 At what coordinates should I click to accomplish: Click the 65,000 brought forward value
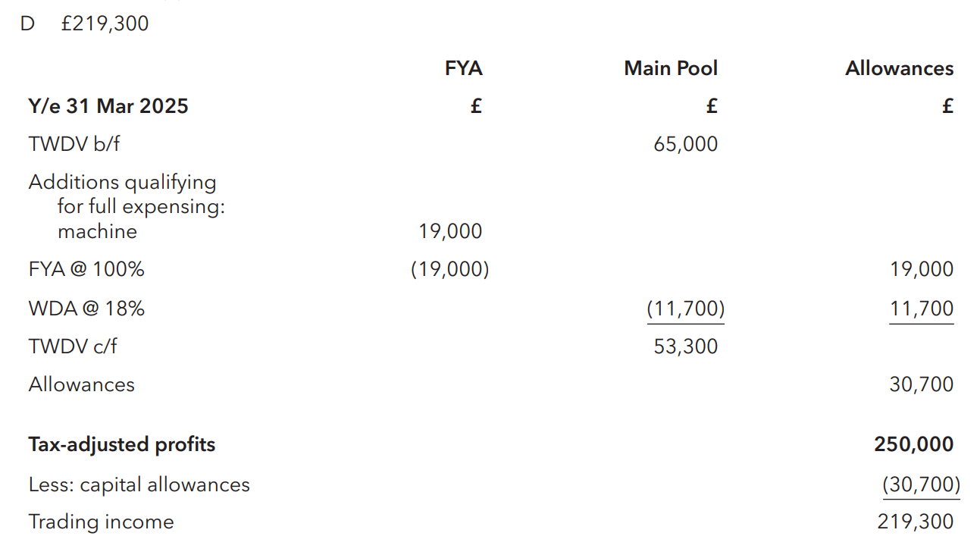[685, 144]
